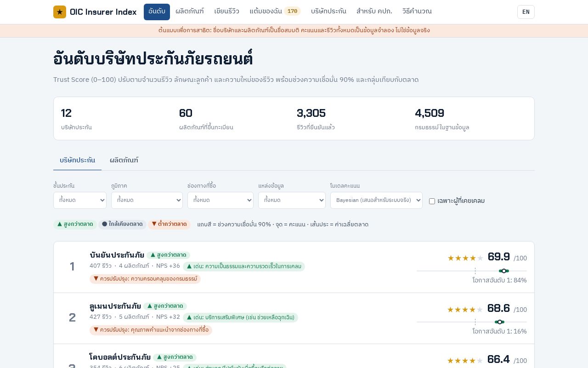Open the ภูมิภาค dropdown
Image resolution: width=588 pixels, height=368 pixels.
tap(147, 200)
